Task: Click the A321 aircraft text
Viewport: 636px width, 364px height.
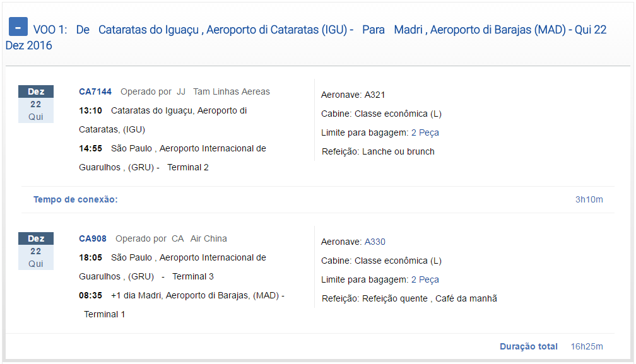Action: pos(374,95)
